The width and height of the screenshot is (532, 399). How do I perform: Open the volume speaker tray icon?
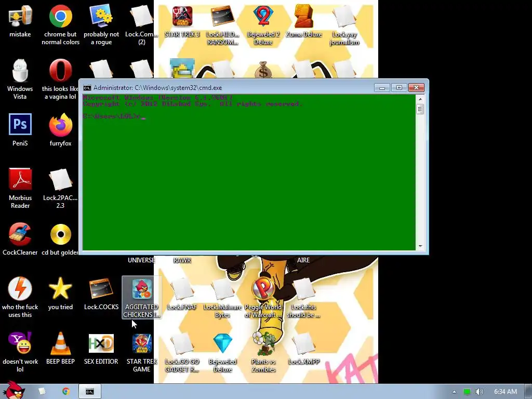[480, 392]
